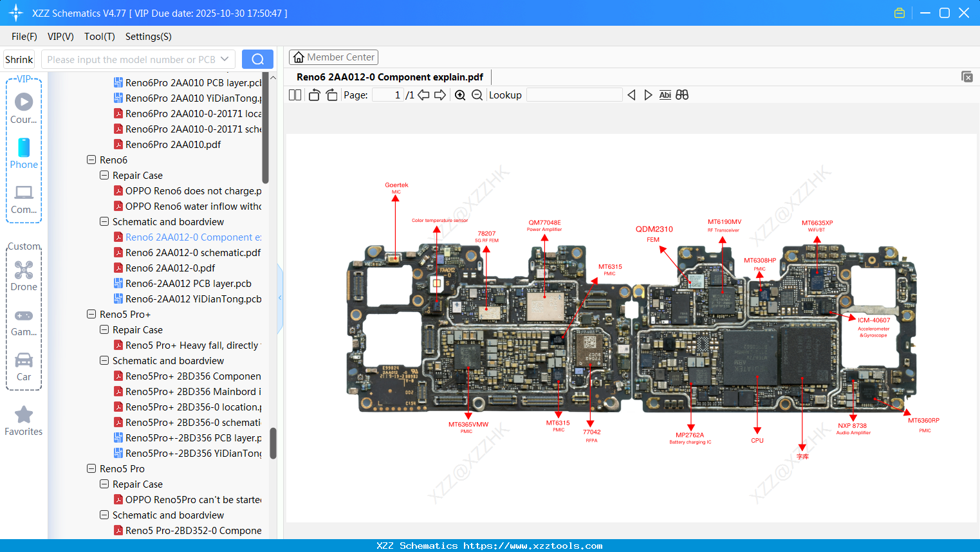Rotate the PDF page clockwise
The height and width of the screenshot is (552, 980).
pyautogui.click(x=331, y=95)
